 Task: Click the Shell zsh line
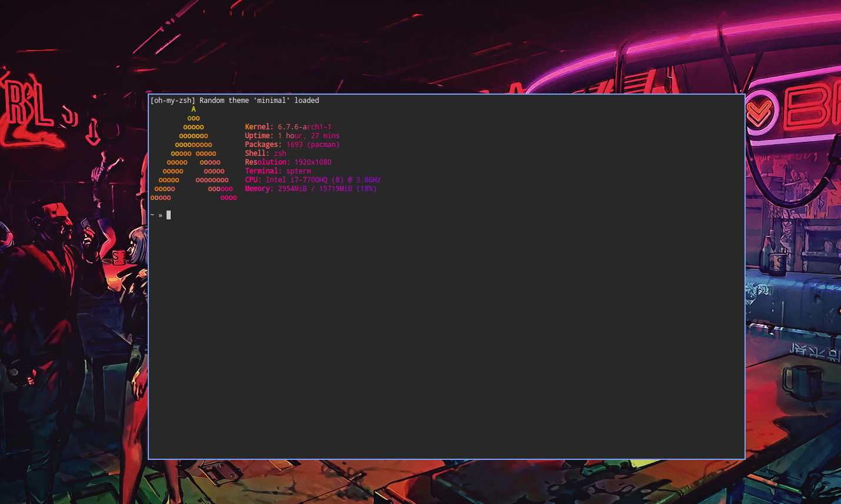coord(266,153)
